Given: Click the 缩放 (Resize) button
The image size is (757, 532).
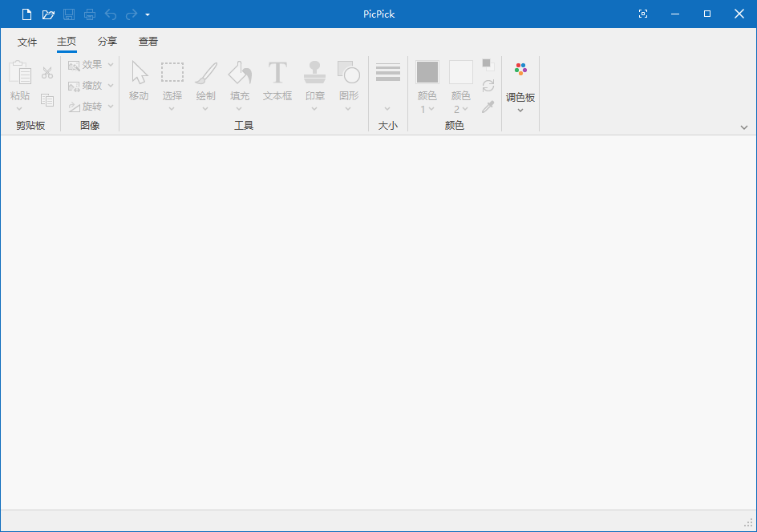Looking at the screenshot, I should 89,85.
